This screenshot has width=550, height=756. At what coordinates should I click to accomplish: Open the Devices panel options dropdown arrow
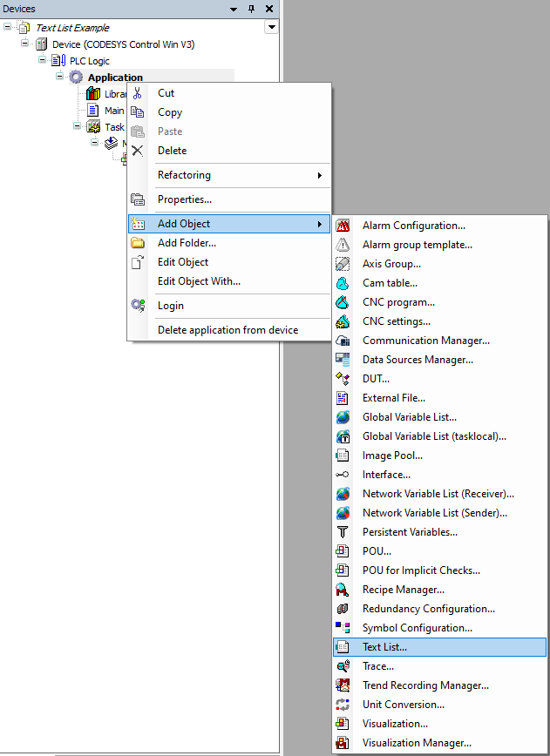pyautogui.click(x=234, y=10)
